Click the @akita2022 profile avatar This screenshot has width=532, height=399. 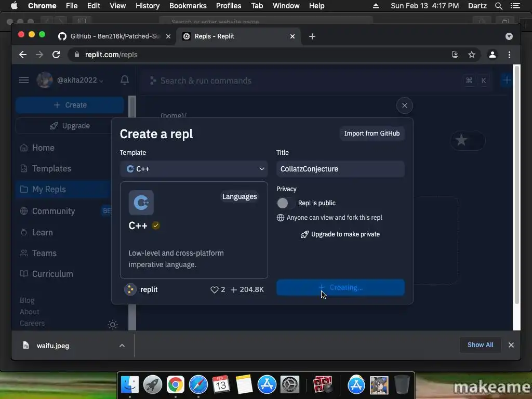pos(45,80)
